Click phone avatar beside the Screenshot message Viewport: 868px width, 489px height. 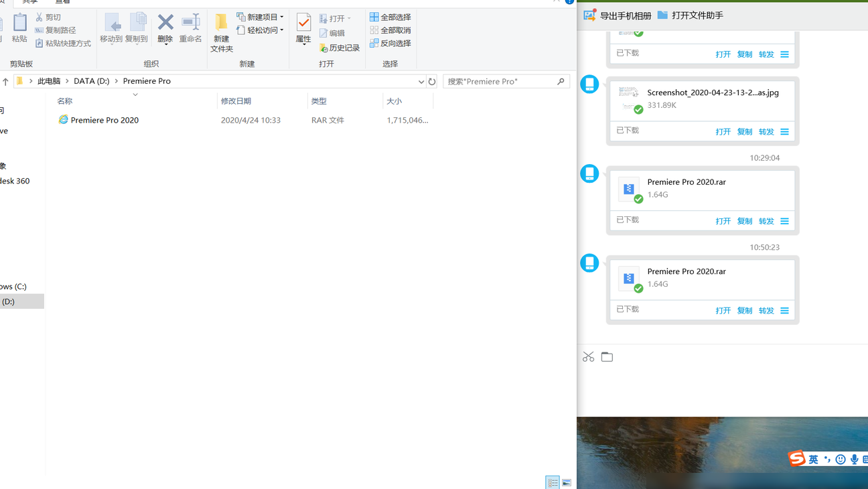(x=589, y=84)
